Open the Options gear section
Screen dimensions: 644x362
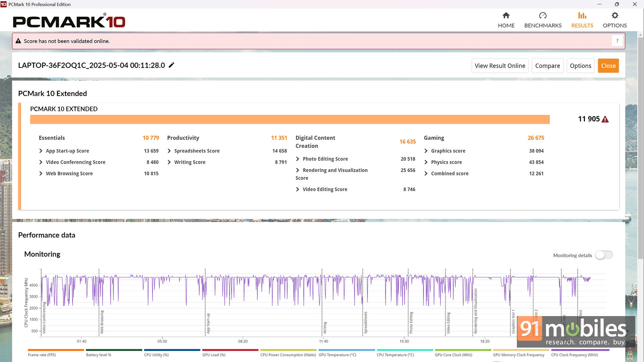(614, 20)
